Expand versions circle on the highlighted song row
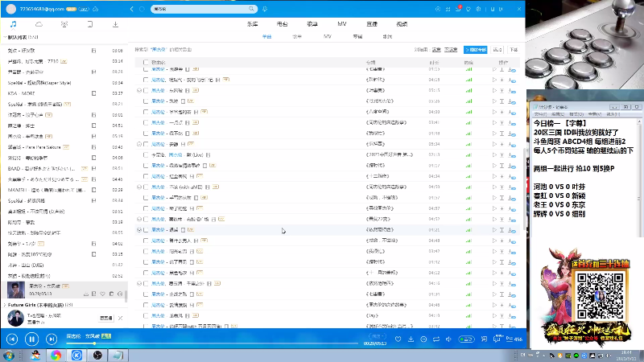 click(139, 230)
